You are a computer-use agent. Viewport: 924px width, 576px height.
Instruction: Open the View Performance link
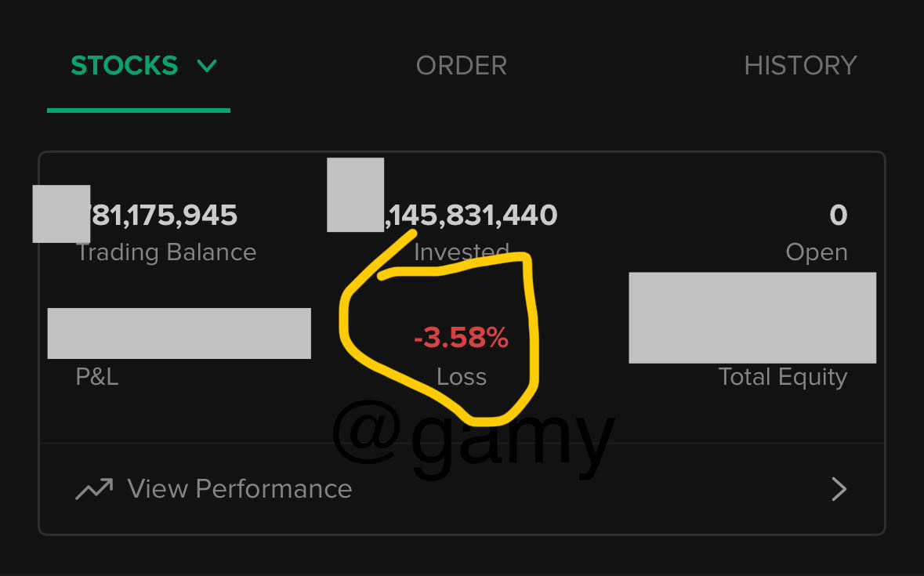239,489
